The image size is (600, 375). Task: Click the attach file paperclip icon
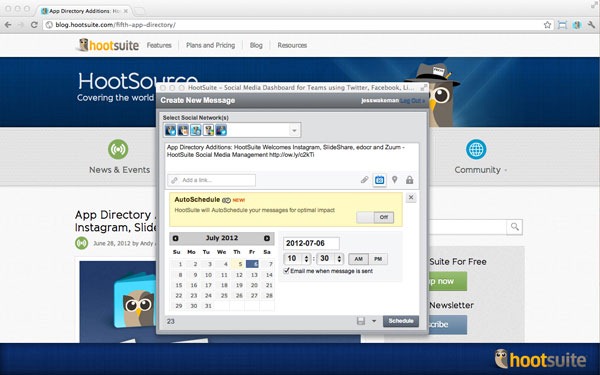[x=364, y=179]
